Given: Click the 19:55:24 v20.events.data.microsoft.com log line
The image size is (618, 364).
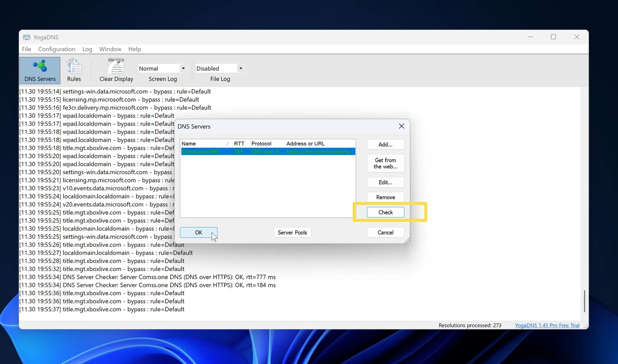Looking at the screenshot, I should click(x=97, y=204).
